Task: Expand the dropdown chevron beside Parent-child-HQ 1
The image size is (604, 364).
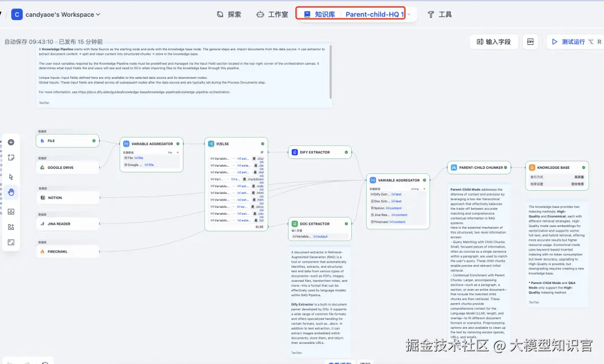Action: coord(409,14)
